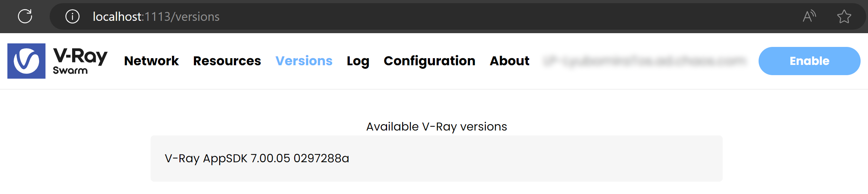Select the highlighted Versions tab
The image size is (868, 194).
pos(304,61)
